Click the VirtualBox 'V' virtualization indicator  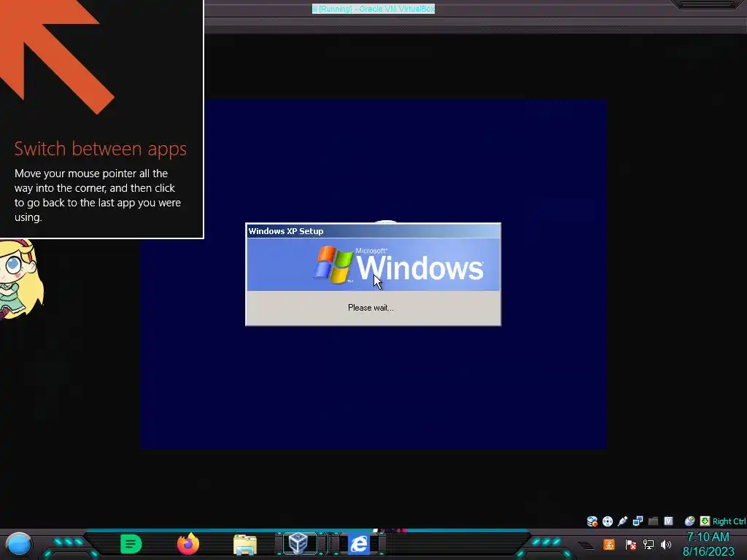click(x=668, y=521)
